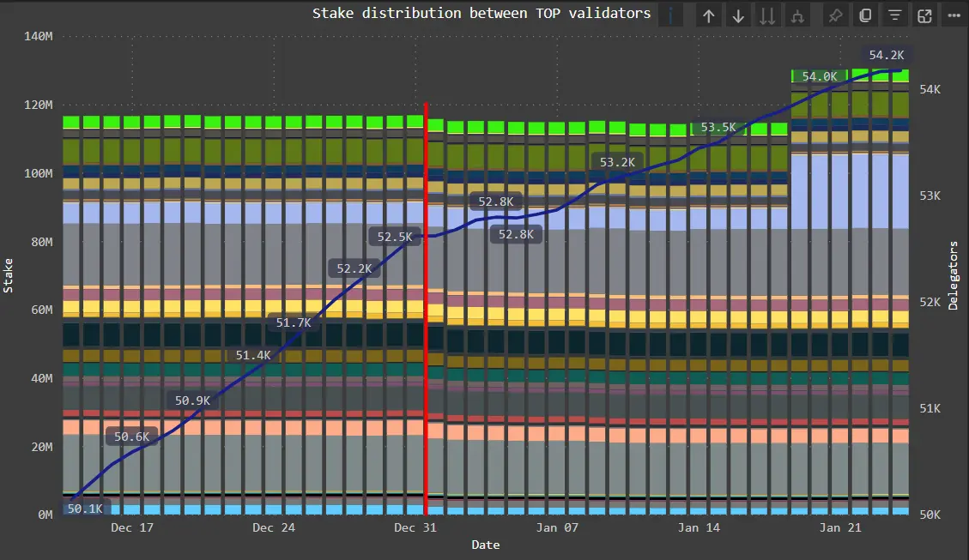The image size is (969, 560).
Task: Pin the visual using the pushpin icon
Action: 835,16
